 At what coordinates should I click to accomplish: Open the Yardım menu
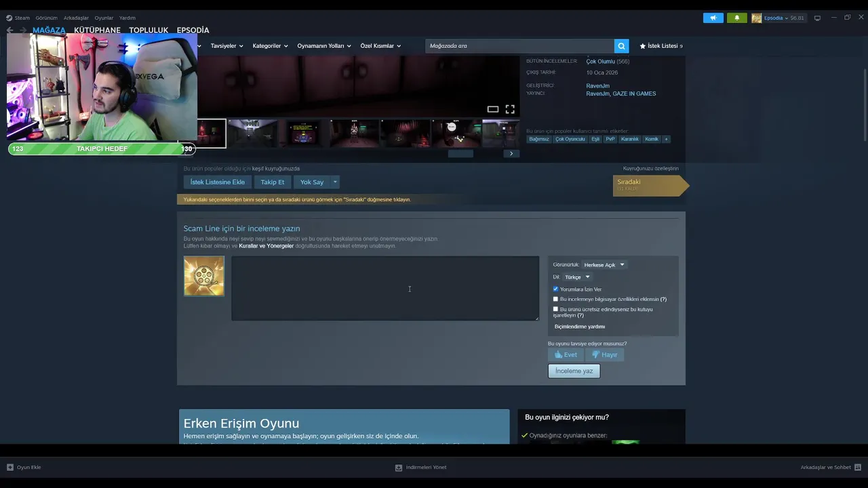point(127,18)
